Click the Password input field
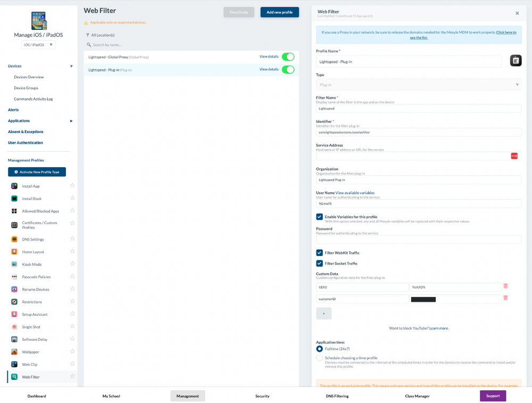The height and width of the screenshot is (403, 532). 419,240
